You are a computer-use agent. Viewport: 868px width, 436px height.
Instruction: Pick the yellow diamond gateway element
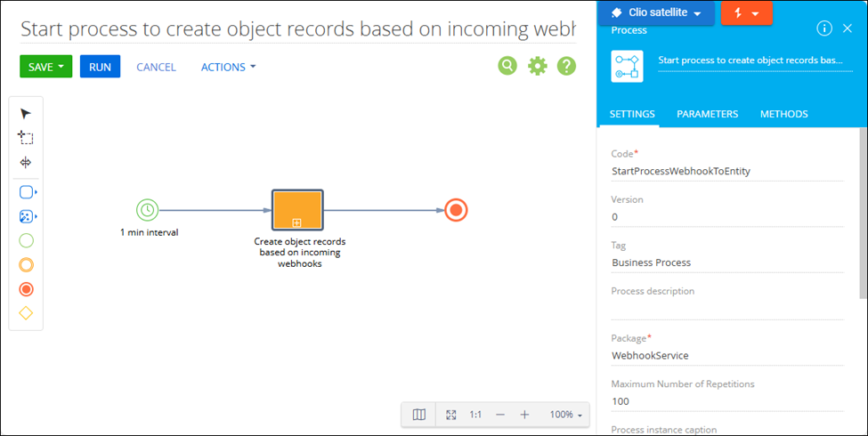(26, 313)
